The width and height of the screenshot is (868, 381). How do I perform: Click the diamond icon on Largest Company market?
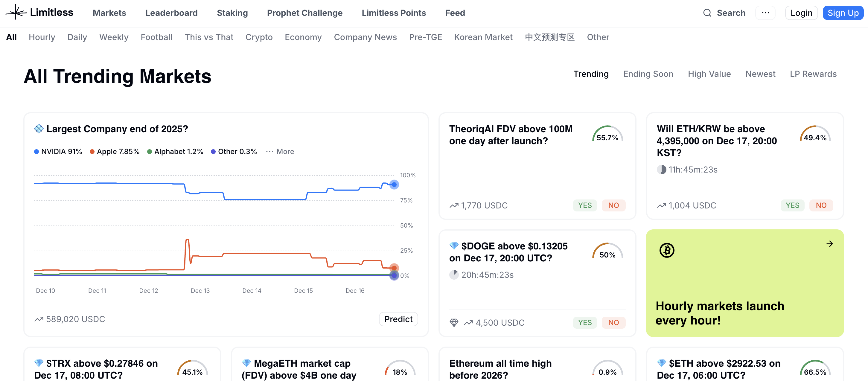click(39, 128)
